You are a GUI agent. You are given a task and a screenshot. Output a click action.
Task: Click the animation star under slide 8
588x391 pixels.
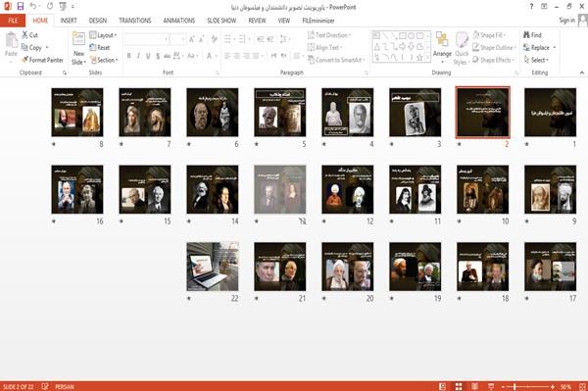pyautogui.click(x=54, y=144)
